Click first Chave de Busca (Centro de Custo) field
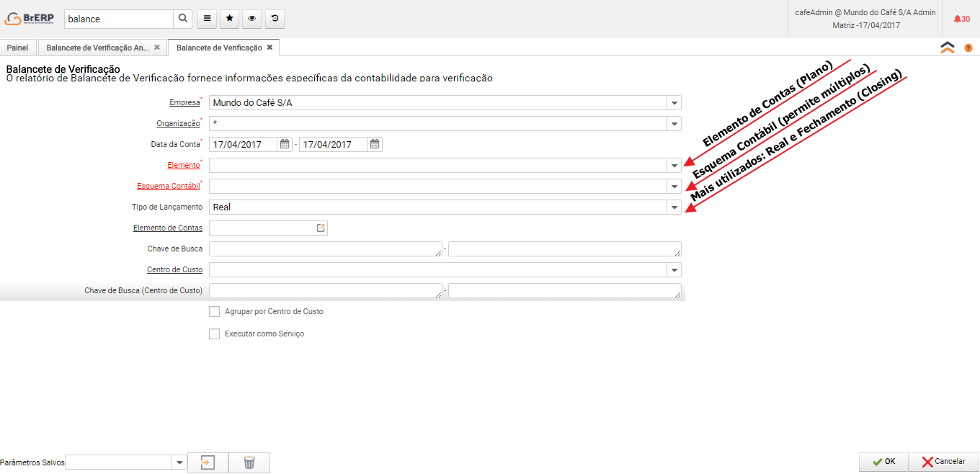This screenshot has height=474, width=980. pyautogui.click(x=326, y=291)
